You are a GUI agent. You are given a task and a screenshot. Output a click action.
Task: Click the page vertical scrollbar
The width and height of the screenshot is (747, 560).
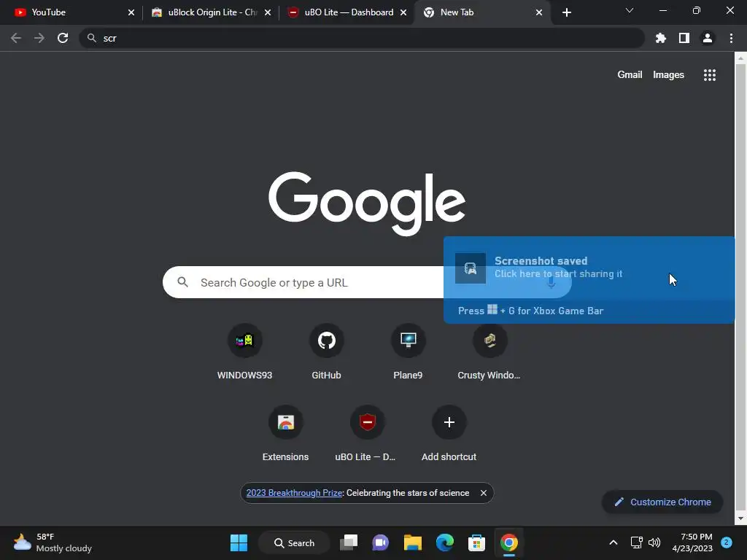coord(740,288)
